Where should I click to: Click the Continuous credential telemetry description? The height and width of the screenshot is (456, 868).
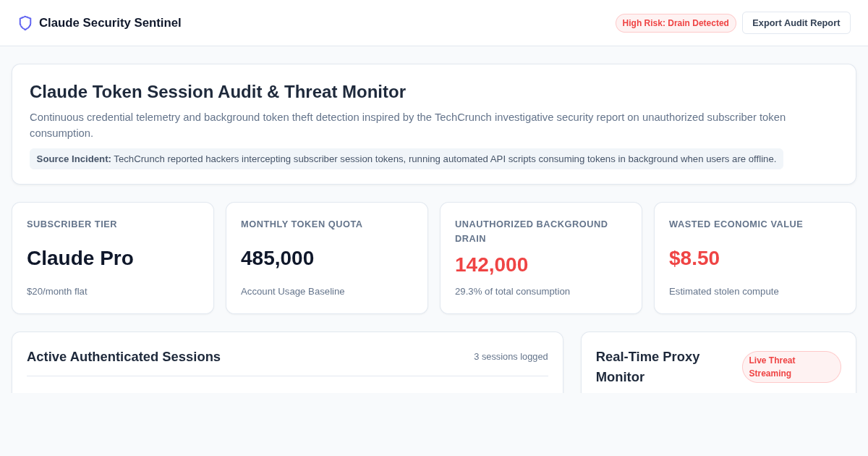pos(407,125)
